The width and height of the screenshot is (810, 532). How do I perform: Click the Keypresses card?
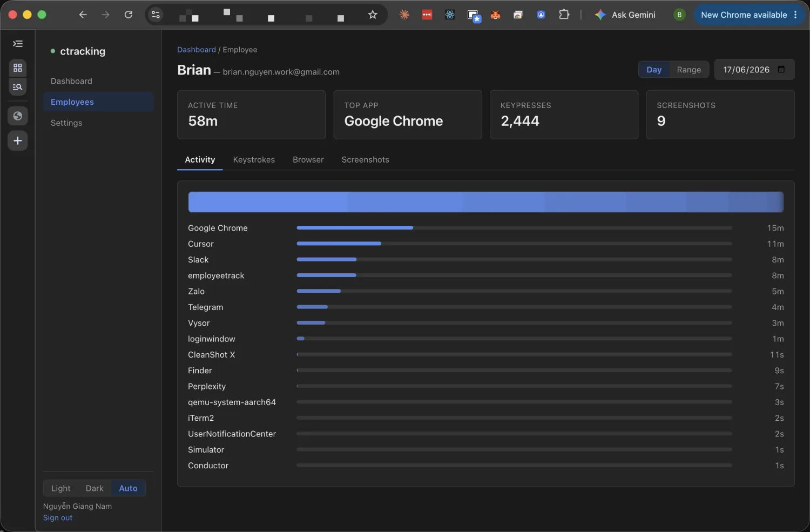(x=564, y=115)
